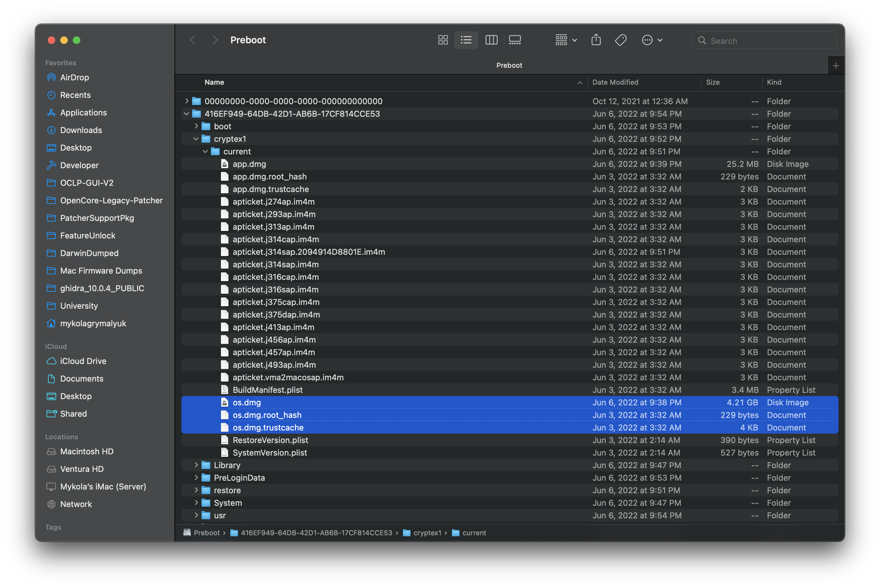Viewport: 880px width, 588px height.
Task: Add a new tab with plus button
Action: coord(835,66)
